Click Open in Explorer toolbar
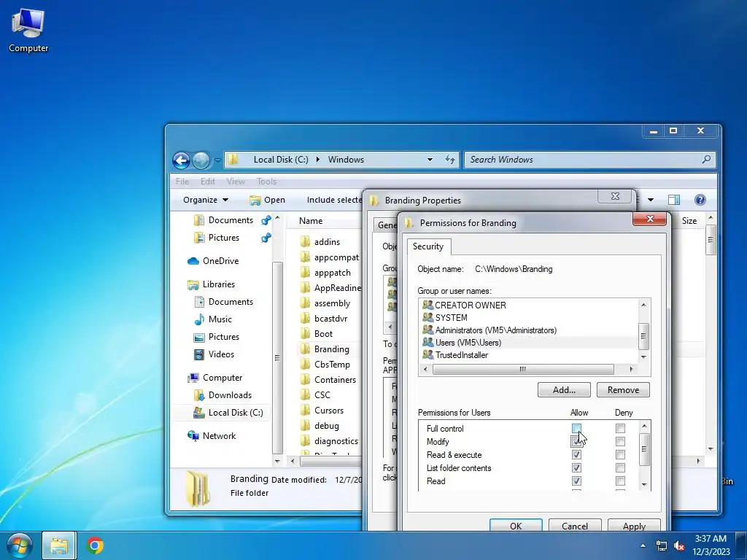The height and width of the screenshot is (560, 747). point(267,200)
